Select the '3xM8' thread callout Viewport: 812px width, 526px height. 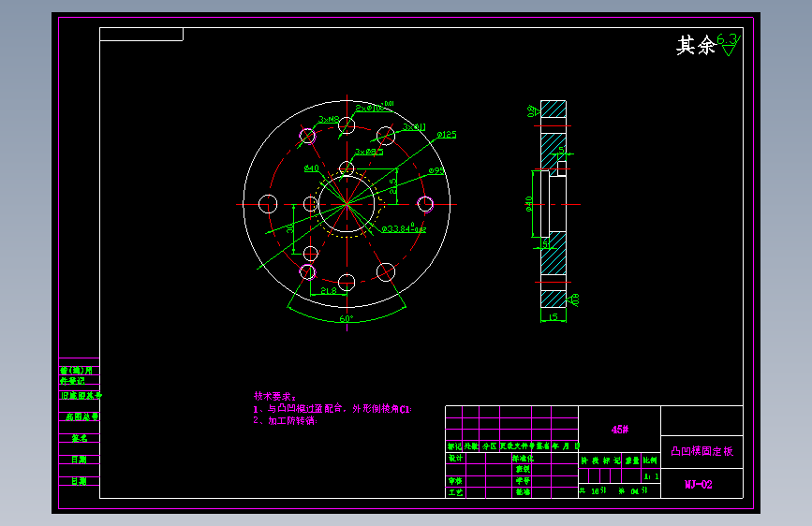click(329, 120)
